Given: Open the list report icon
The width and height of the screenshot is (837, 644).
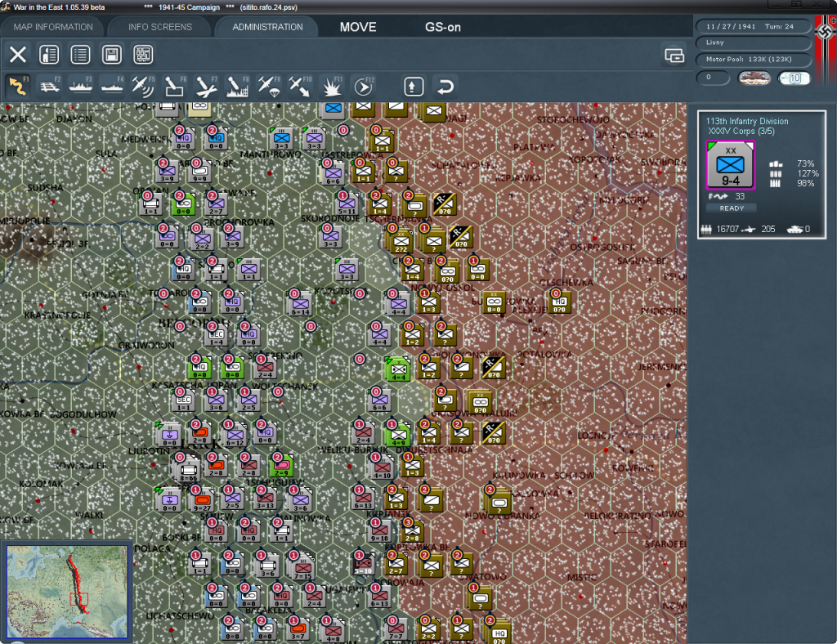Looking at the screenshot, I should click(81, 55).
